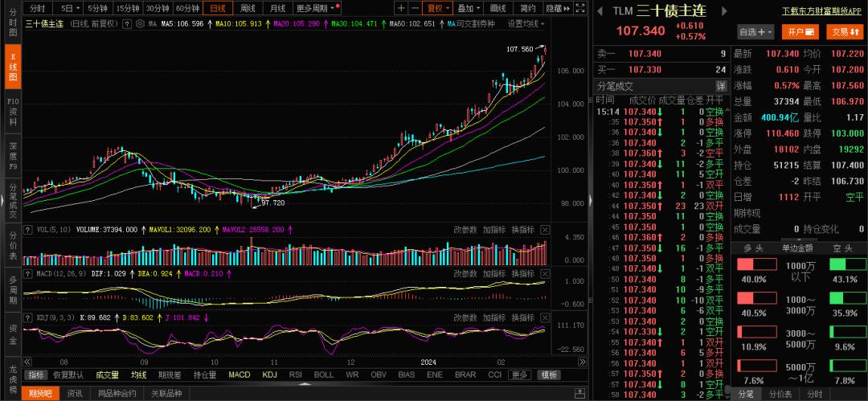Toggle the 成交量 volume indicator
The image size is (868, 401).
[x=107, y=374]
